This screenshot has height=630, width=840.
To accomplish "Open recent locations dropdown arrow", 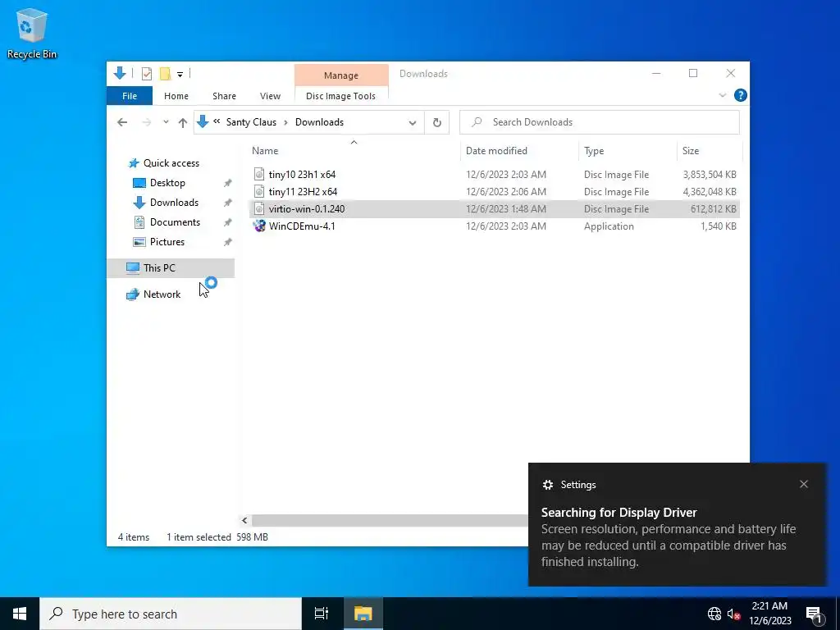I will (x=166, y=122).
